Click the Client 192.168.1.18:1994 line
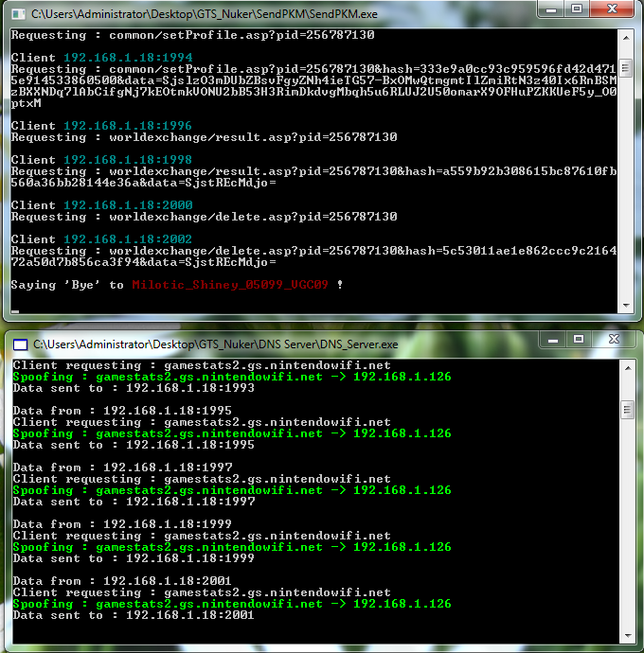The image size is (644, 653). [x=101, y=58]
